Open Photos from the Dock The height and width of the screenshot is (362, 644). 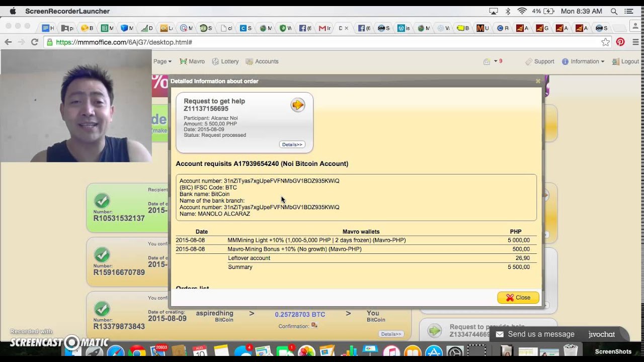point(306,351)
